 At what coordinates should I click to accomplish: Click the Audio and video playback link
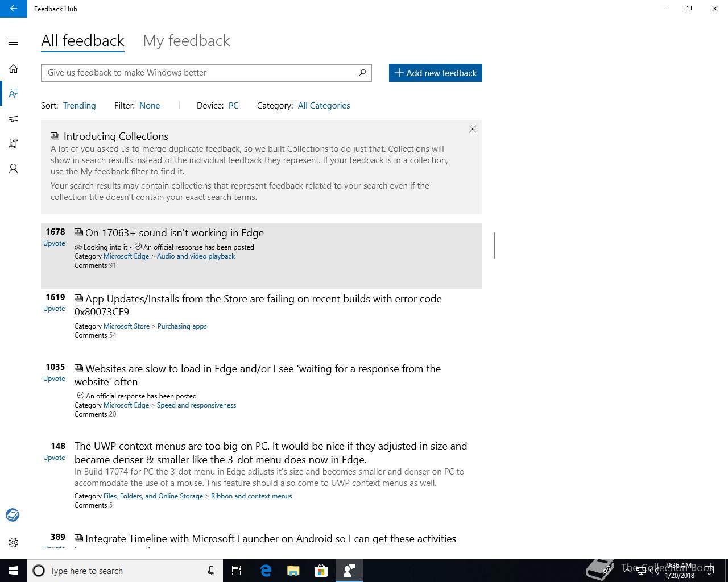click(x=196, y=256)
